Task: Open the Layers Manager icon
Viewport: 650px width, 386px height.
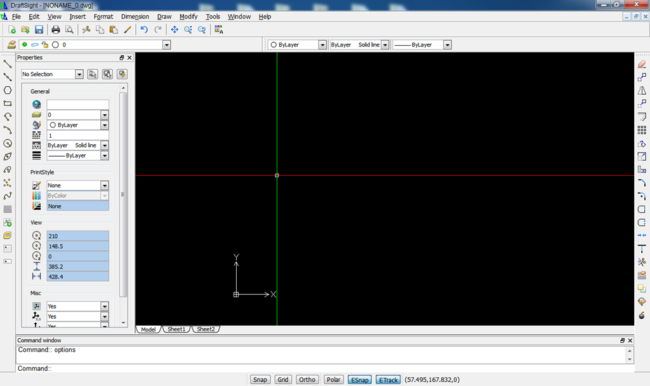Action: [x=12, y=44]
